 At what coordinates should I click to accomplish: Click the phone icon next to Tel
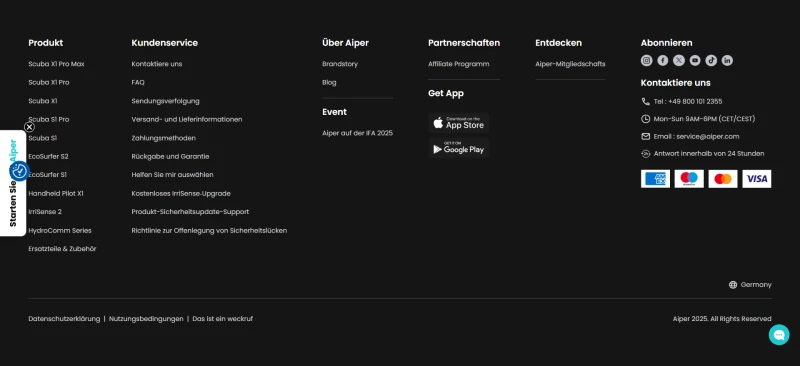point(645,102)
